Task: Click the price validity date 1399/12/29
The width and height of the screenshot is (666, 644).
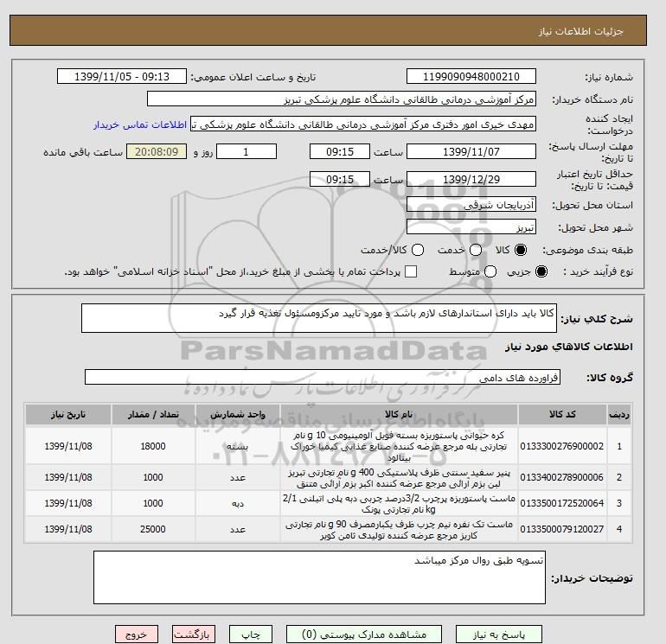Action: [x=471, y=179]
